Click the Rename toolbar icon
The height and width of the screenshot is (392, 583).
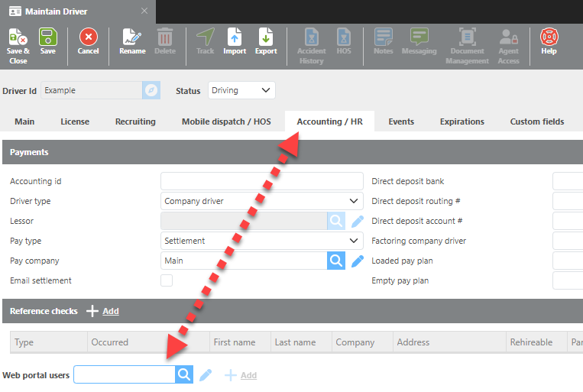(x=132, y=37)
